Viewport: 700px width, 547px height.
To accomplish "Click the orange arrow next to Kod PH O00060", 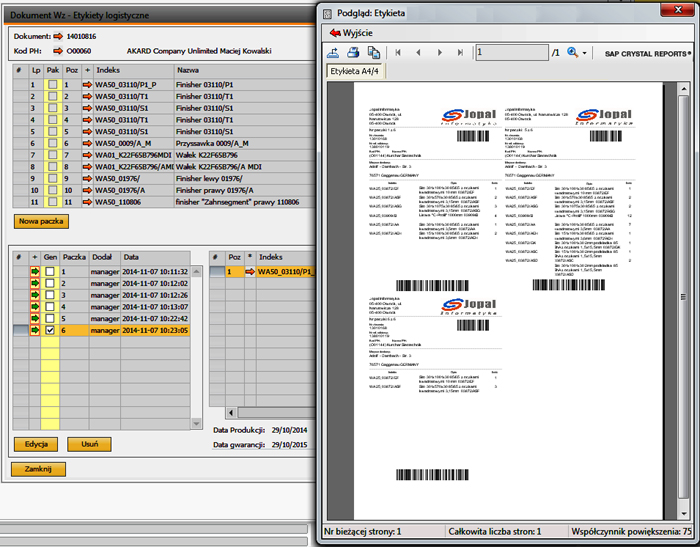I will click(58, 51).
